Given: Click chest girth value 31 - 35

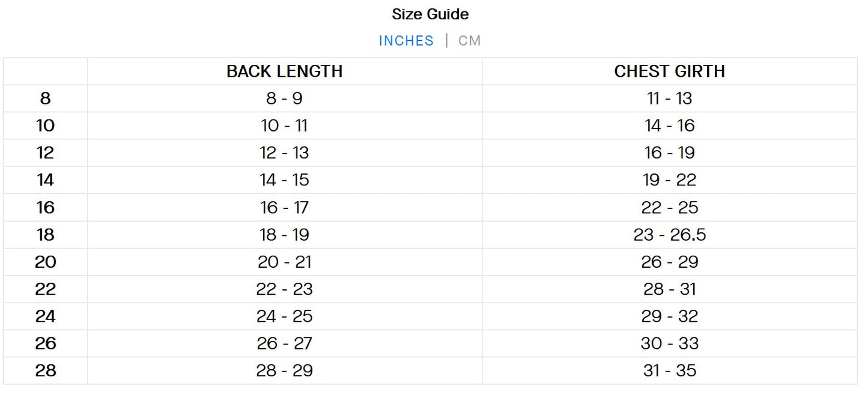Looking at the screenshot, I should pyautogui.click(x=669, y=370).
